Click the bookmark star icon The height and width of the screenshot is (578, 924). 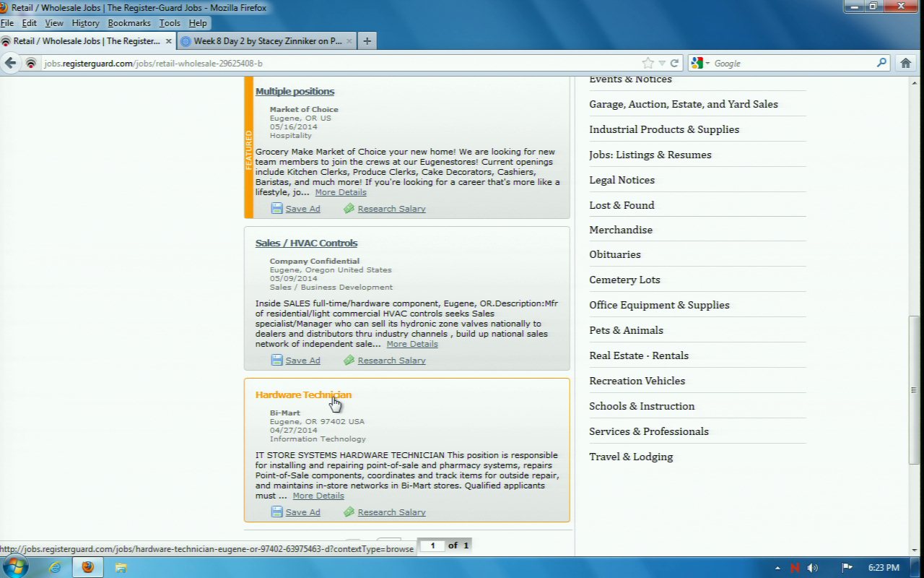648,64
